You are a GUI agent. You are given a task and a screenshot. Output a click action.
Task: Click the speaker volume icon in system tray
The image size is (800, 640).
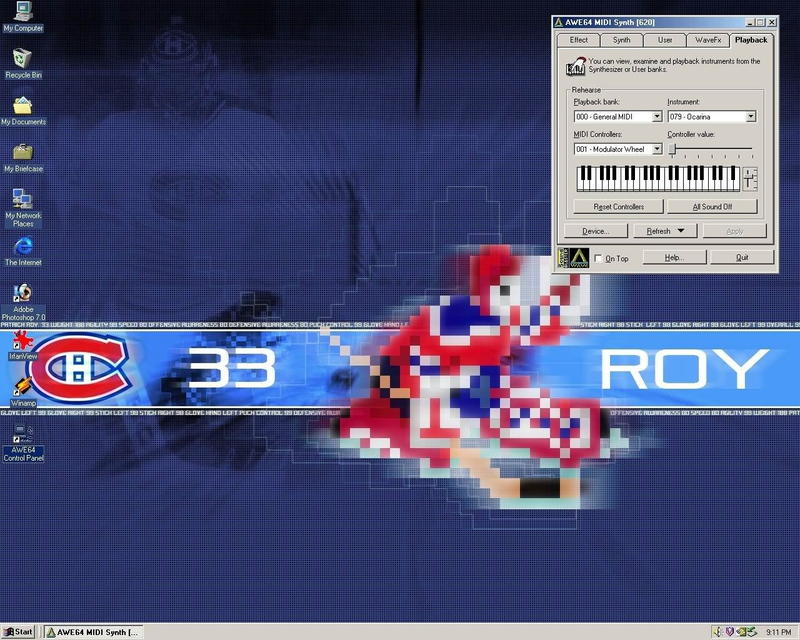tap(718, 632)
